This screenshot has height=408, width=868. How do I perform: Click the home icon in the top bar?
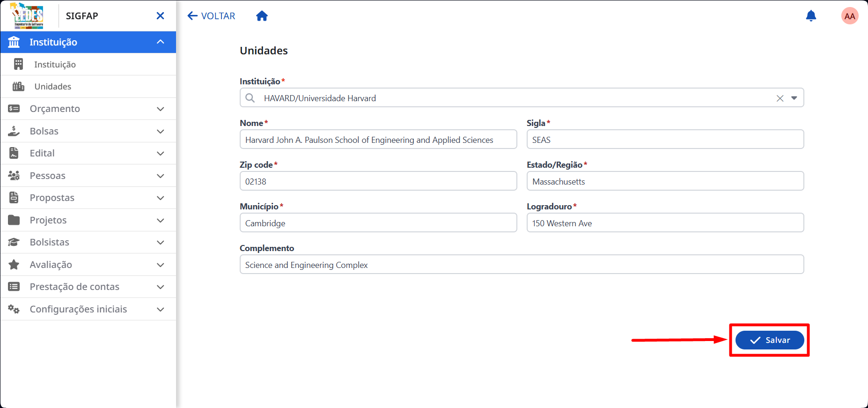[262, 16]
